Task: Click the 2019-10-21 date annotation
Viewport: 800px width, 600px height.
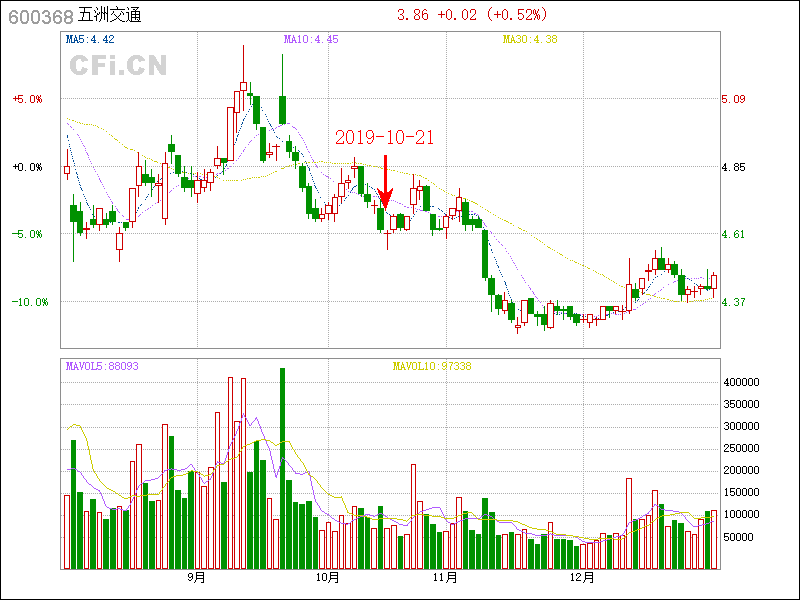Action: (x=384, y=138)
